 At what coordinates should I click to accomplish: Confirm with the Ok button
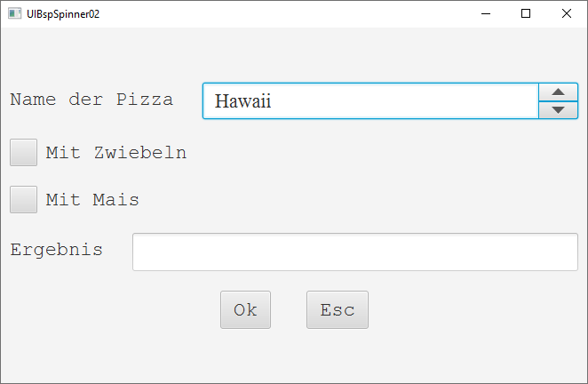point(245,310)
